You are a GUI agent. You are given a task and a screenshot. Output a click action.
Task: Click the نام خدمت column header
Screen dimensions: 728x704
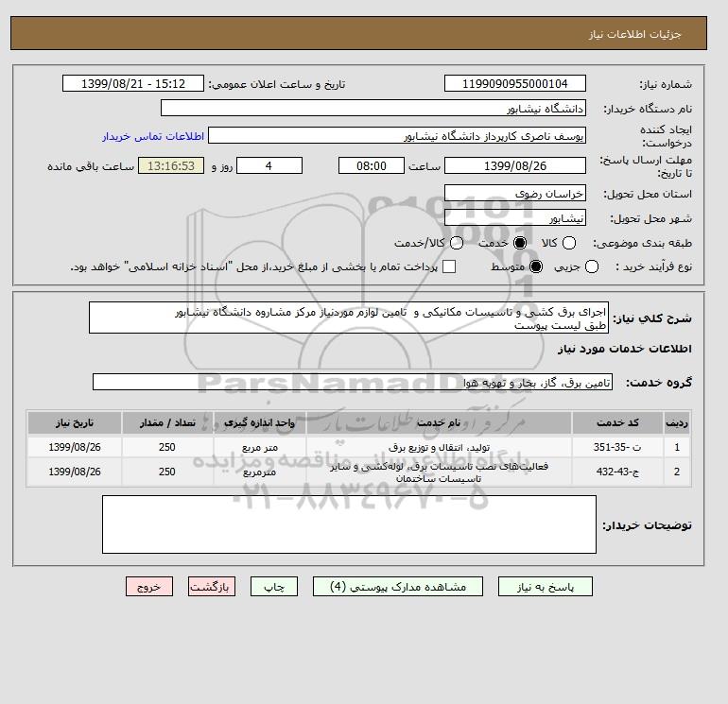[x=439, y=422]
